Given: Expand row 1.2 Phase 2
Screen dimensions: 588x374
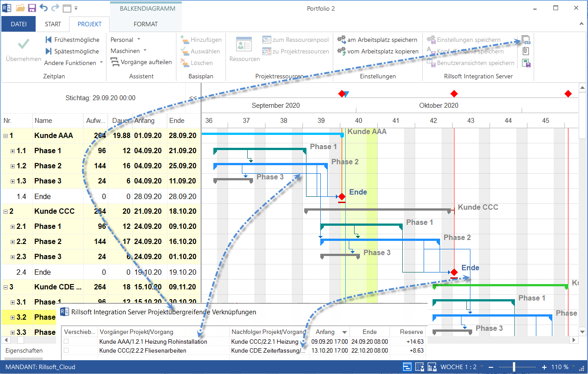Looking at the screenshot, I should [12, 166].
